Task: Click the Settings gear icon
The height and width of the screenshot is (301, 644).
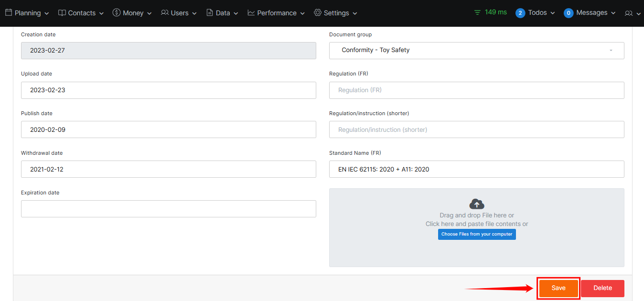Action: tap(318, 13)
